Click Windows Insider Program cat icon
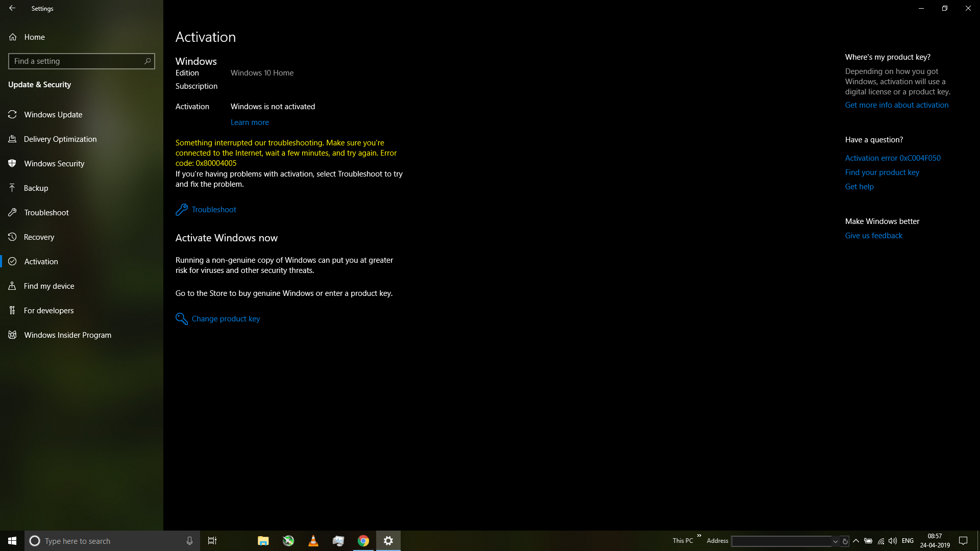The width and height of the screenshot is (980, 551). [x=12, y=335]
